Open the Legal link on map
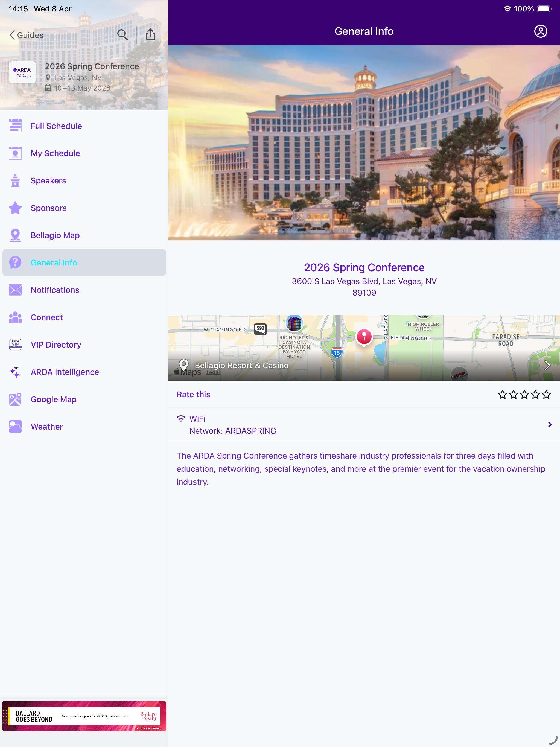This screenshot has width=560, height=747. coord(213,372)
